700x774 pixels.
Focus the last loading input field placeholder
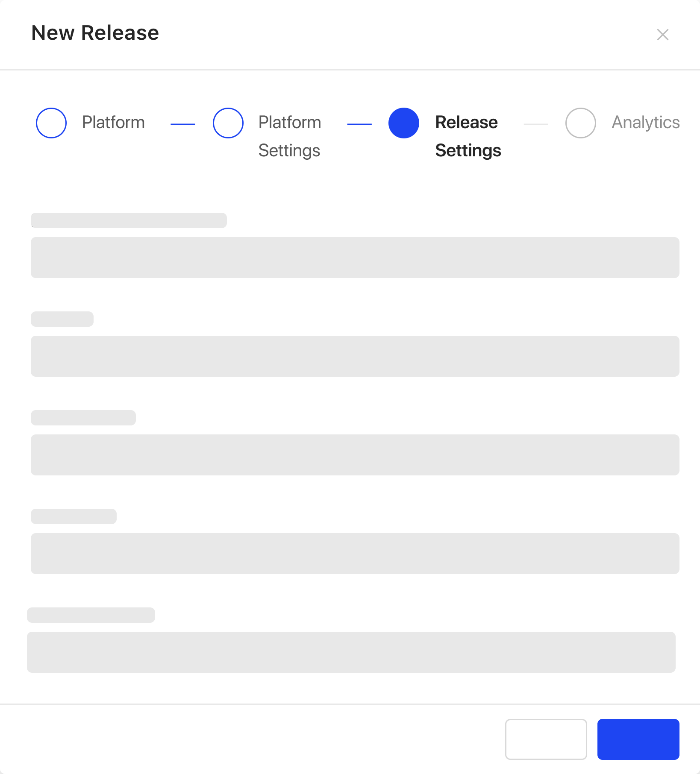[x=351, y=652]
